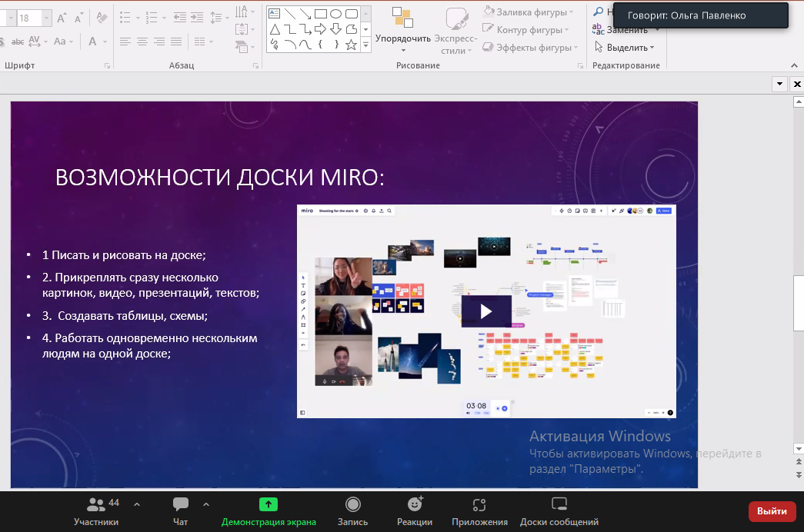Align text to the left
The width and height of the screenshot is (804, 532).
pos(125,42)
